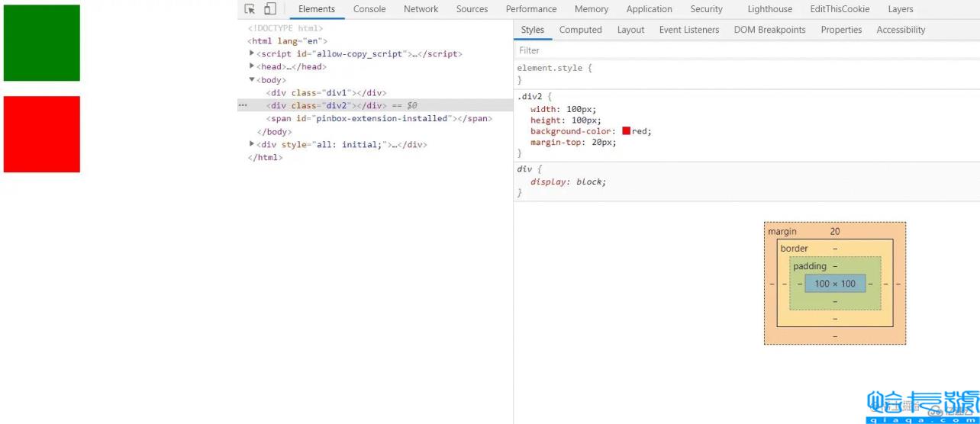This screenshot has width=980, height=424.
Task: Expand the script allow-copy_script node
Action: 253,53
